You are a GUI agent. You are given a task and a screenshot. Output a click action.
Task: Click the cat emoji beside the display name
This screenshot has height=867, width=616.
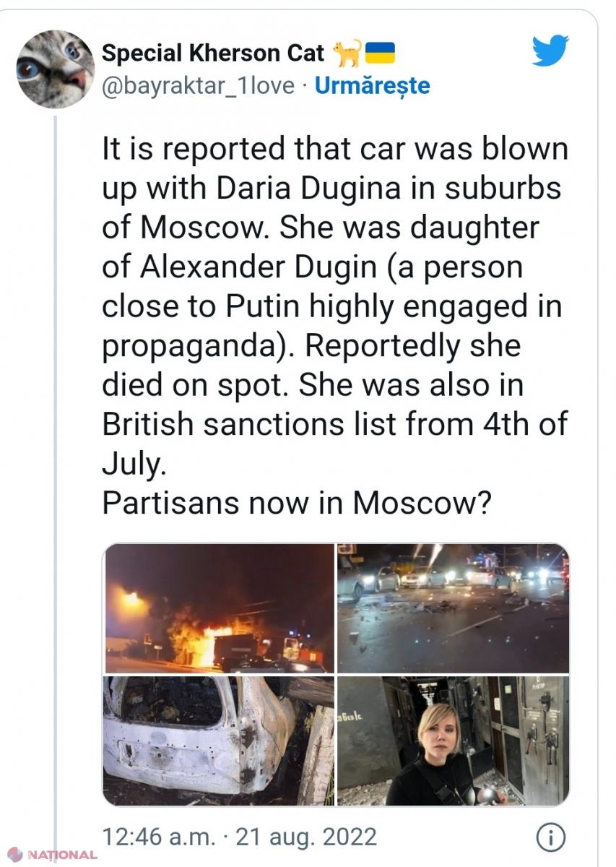point(346,53)
